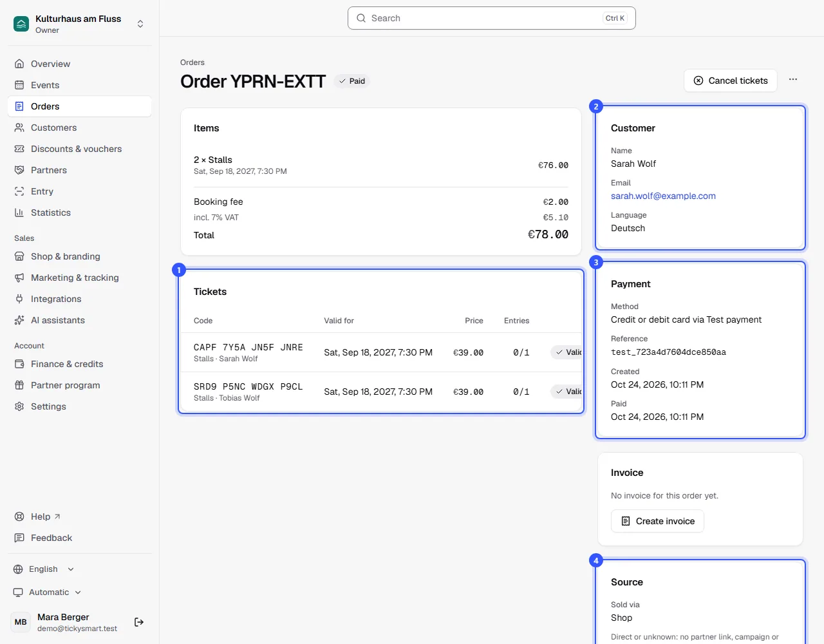This screenshot has width=824, height=644.
Task: Click the log out icon beside Mara Berger
Action: coord(139,622)
